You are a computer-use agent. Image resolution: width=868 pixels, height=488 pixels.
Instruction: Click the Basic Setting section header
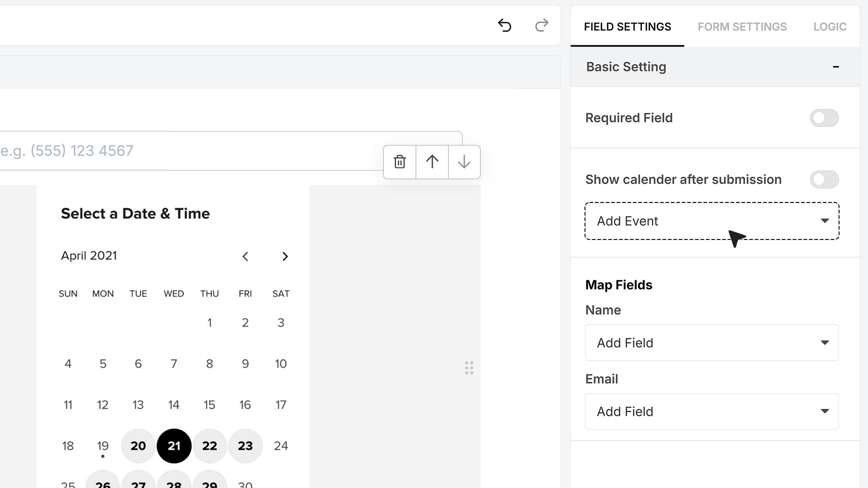click(x=715, y=67)
